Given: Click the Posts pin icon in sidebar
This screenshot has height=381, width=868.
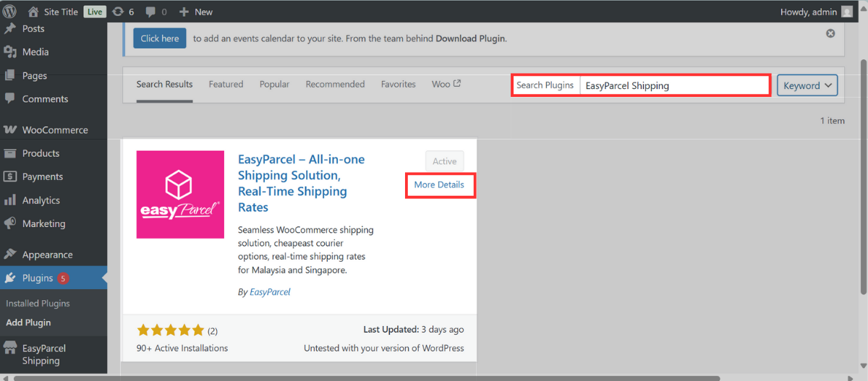Looking at the screenshot, I should [x=10, y=29].
